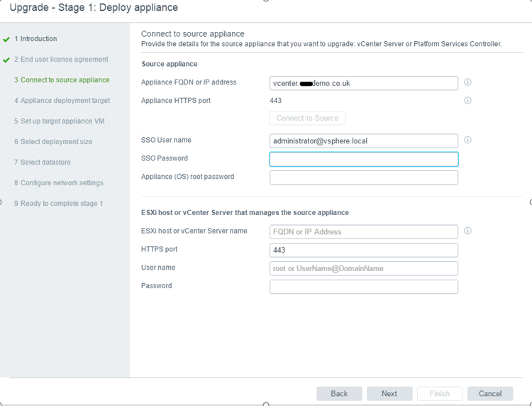Click into the SSO Password field

364,159
